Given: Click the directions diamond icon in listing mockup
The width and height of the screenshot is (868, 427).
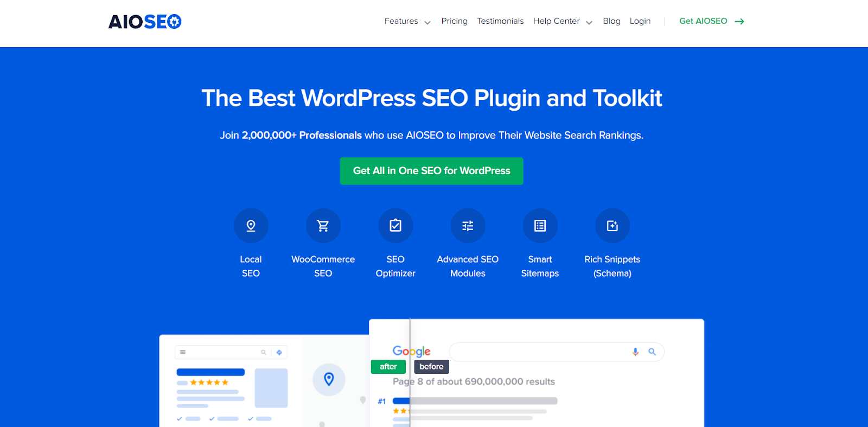Looking at the screenshot, I should (279, 352).
